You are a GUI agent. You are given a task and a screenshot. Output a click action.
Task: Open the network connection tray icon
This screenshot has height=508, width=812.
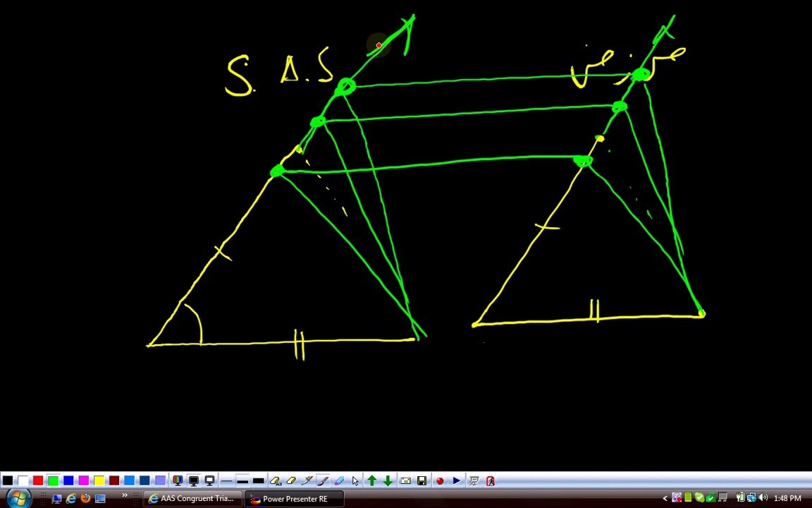[751, 498]
